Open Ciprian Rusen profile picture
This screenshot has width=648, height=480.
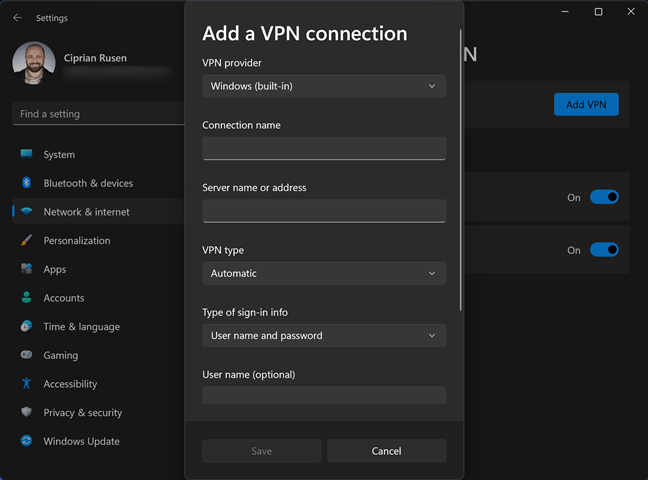34,63
